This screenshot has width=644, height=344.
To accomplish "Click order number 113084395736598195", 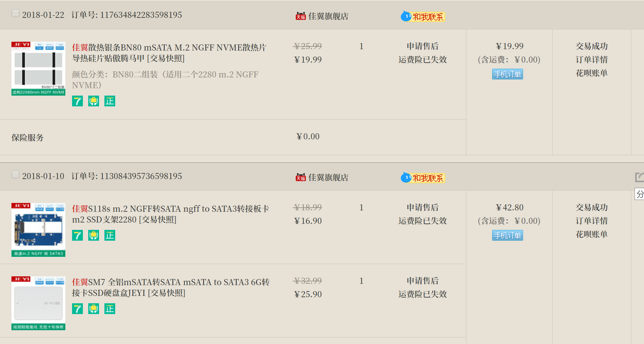I will point(141,176).
